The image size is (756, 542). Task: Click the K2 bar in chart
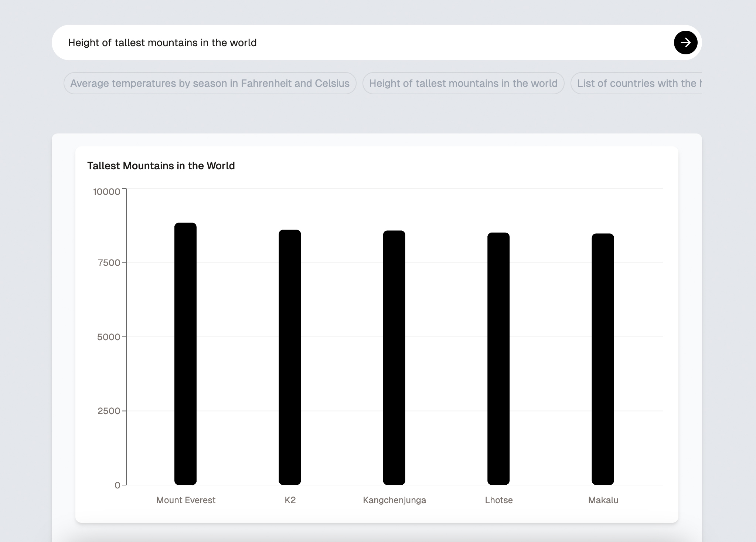click(x=290, y=357)
